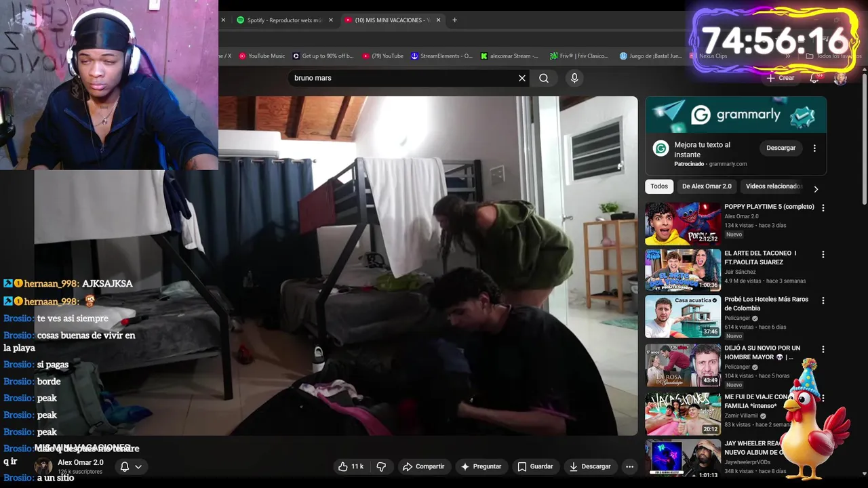Open YouTube Music bookmark
This screenshot has height=488, width=868.
[262, 56]
